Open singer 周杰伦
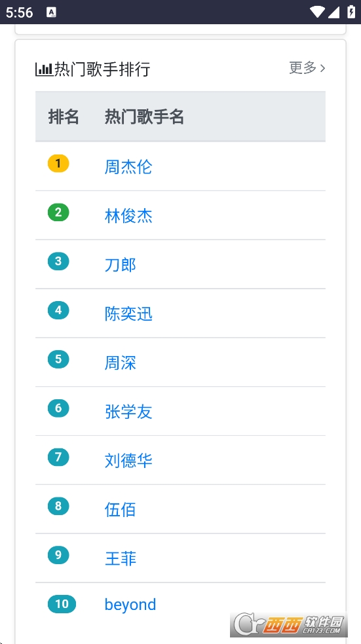 tap(128, 167)
